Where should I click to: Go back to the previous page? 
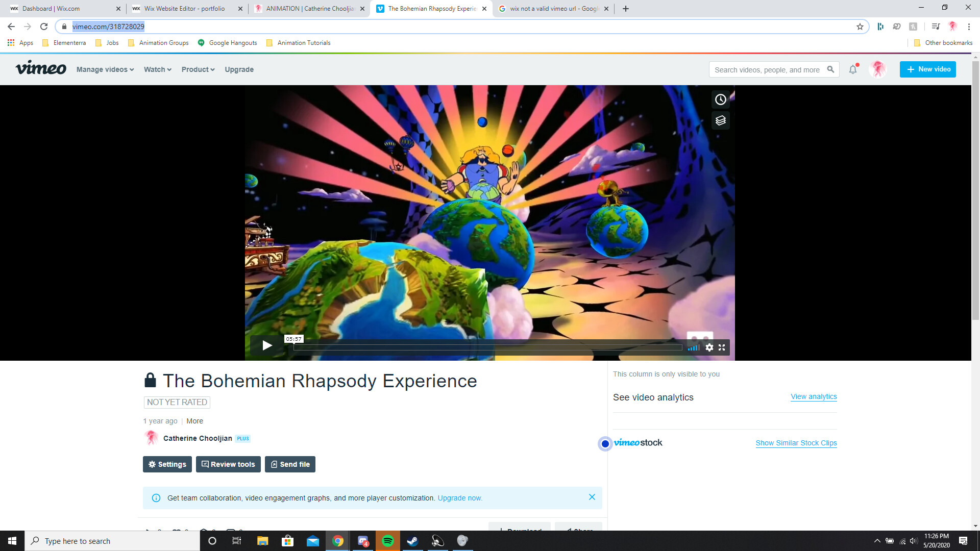tap(11, 27)
